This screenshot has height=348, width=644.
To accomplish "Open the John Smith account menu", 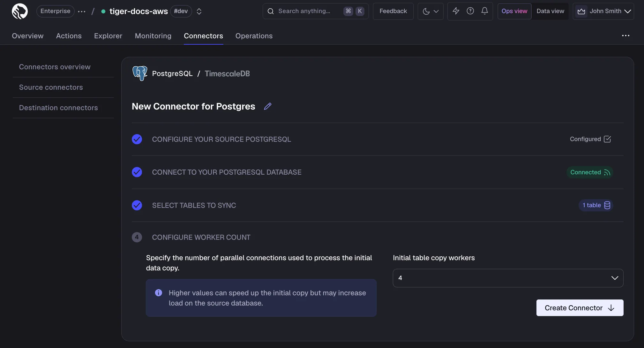I will pos(603,11).
